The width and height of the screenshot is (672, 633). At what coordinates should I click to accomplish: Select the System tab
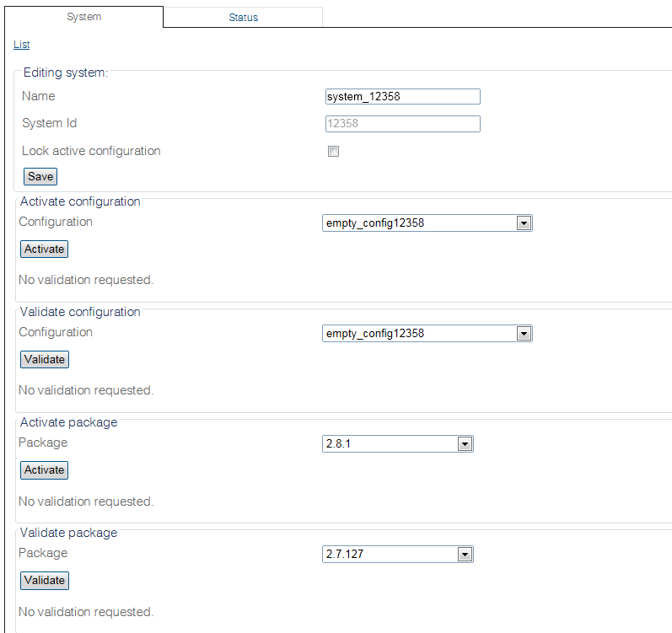pyautogui.click(x=83, y=17)
